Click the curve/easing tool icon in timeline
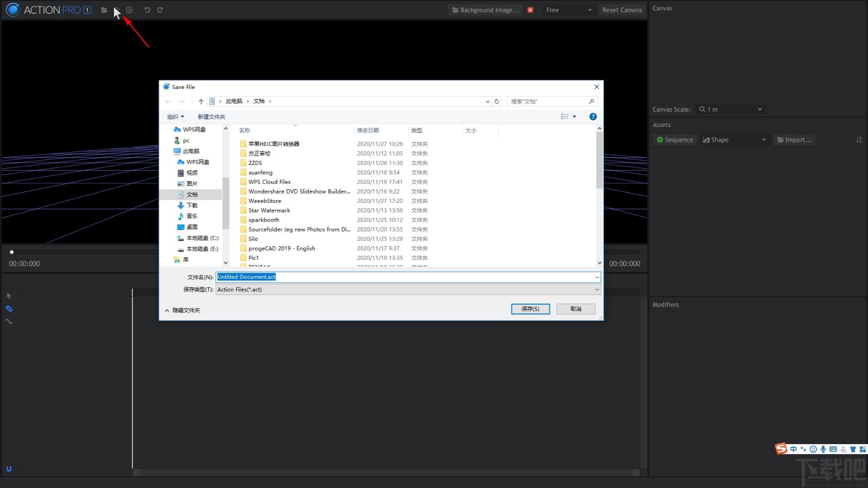The width and height of the screenshot is (868, 488). coord(9,321)
